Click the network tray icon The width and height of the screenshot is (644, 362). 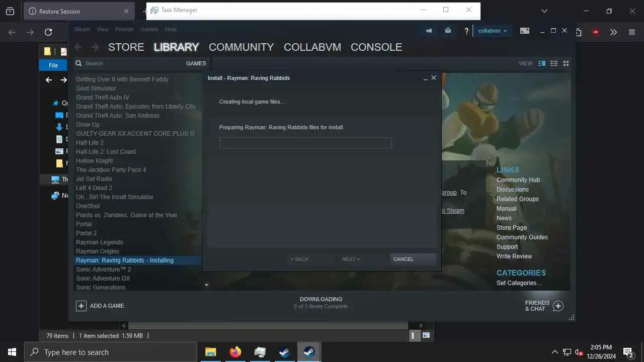pos(567,352)
